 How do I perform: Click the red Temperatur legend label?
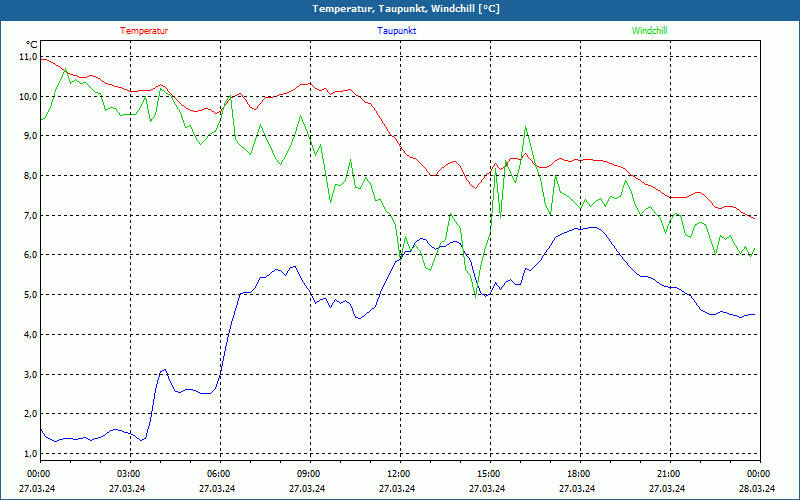click(144, 31)
